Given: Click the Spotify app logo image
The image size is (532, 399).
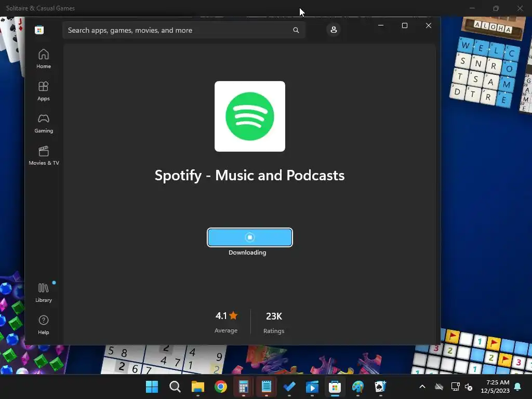Looking at the screenshot, I should point(250,116).
